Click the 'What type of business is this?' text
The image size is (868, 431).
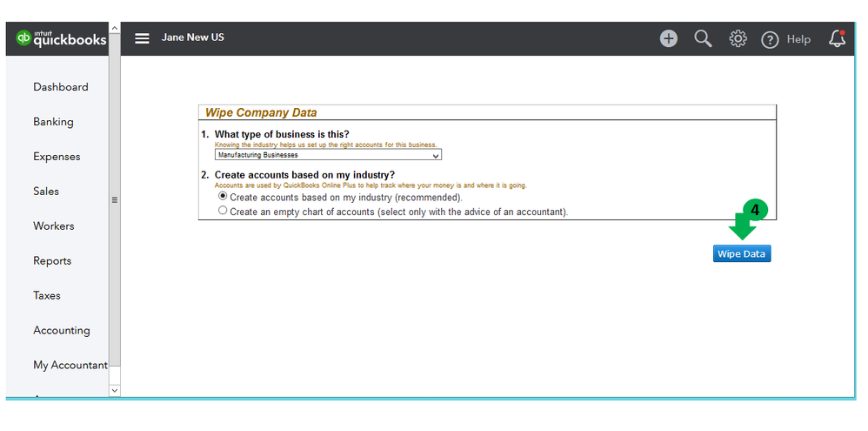282,135
